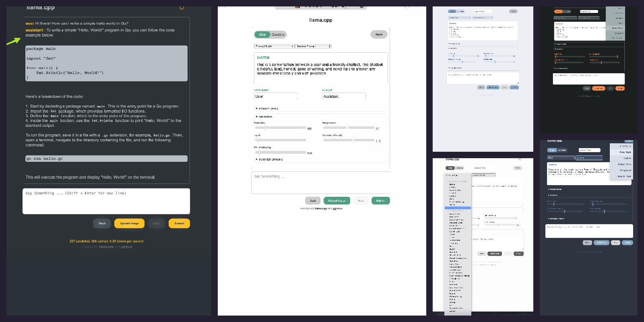Click theme button atop slate-blue Polar Night panel
The image size is (644, 322).
click(629, 141)
